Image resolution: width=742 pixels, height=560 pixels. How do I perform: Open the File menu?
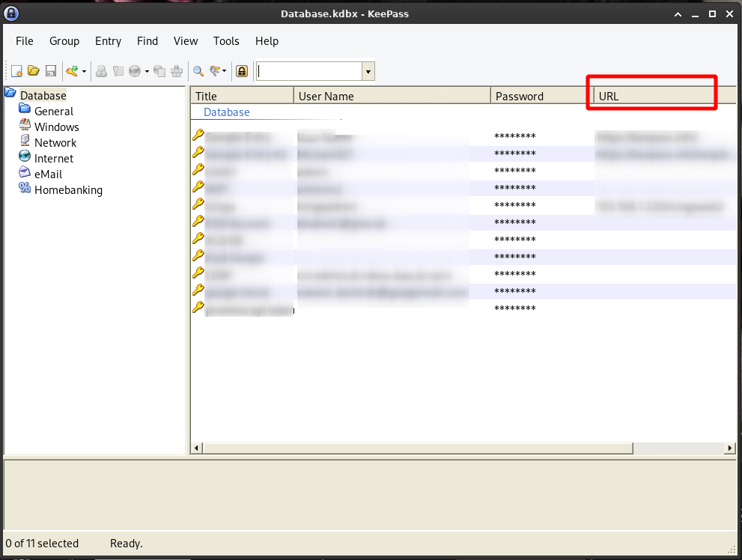coord(25,41)
